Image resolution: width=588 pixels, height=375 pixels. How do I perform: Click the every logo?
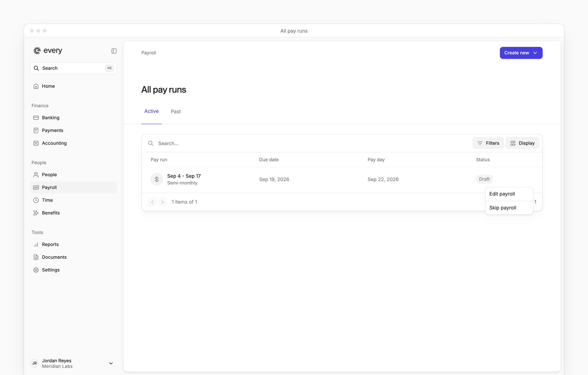click(48, 51)
